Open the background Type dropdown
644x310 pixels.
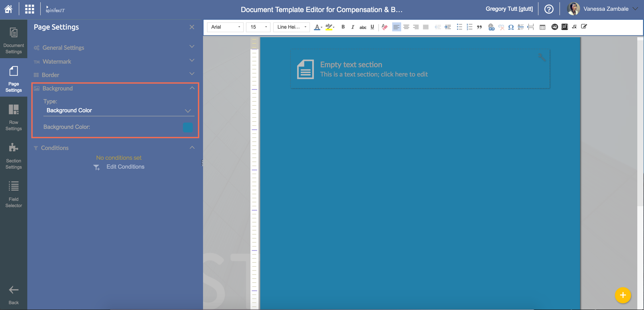(x=119, y=110)
